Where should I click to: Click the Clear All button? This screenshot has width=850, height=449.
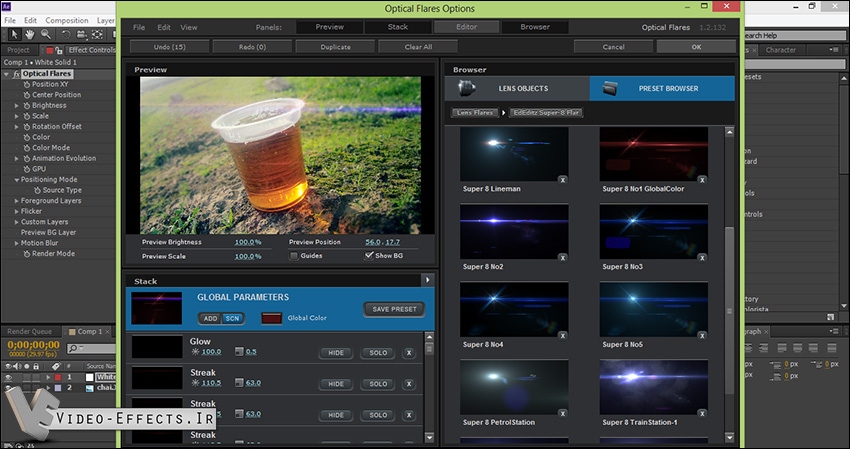[418, 47]
